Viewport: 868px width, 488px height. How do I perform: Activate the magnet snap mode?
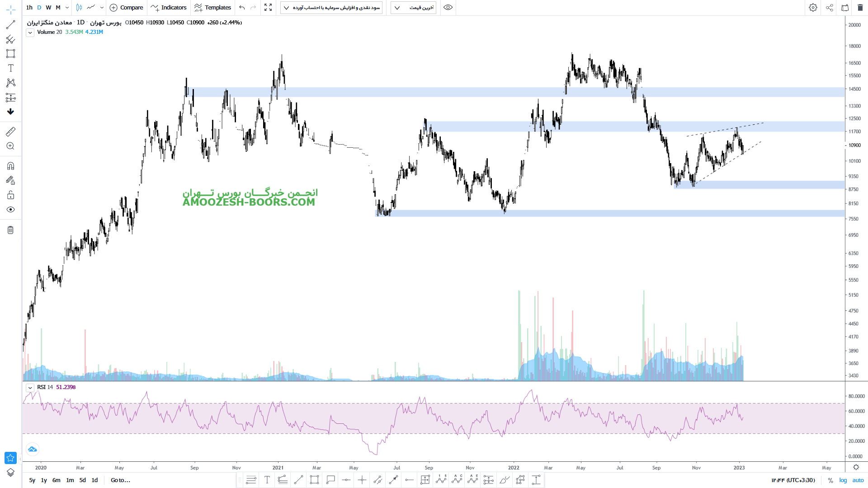pyautogui.click(x=10, y=166)
